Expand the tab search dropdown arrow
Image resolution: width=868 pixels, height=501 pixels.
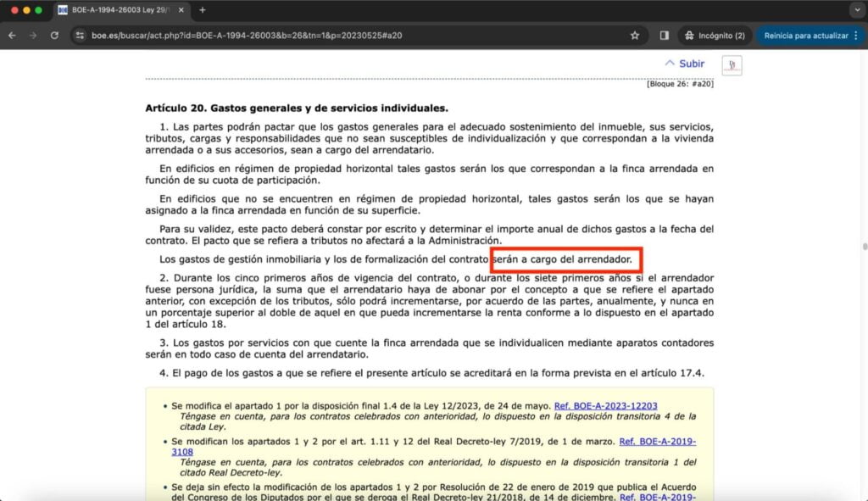(858, 10)
